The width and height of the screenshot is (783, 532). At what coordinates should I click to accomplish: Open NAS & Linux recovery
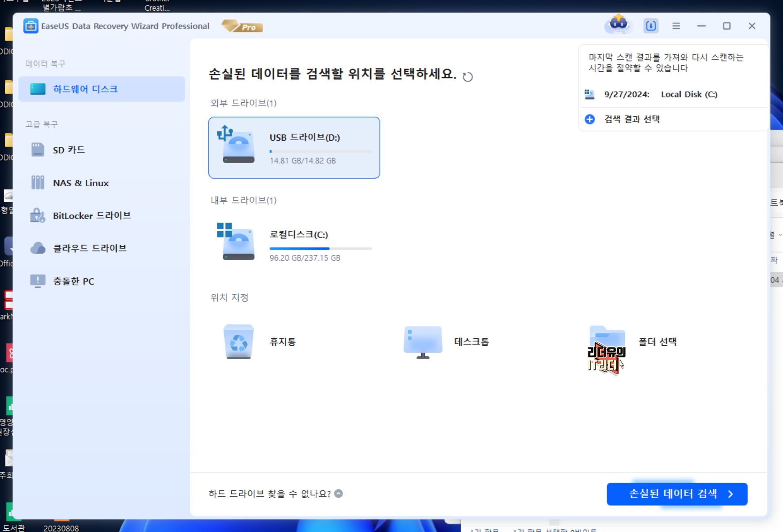[81, 183]
